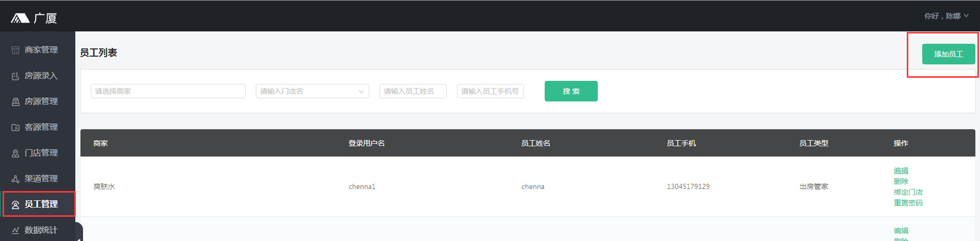Viewport: 980px width, 241px height.
Task: Click the 员工列表 page title
Action: coord(99,53)
